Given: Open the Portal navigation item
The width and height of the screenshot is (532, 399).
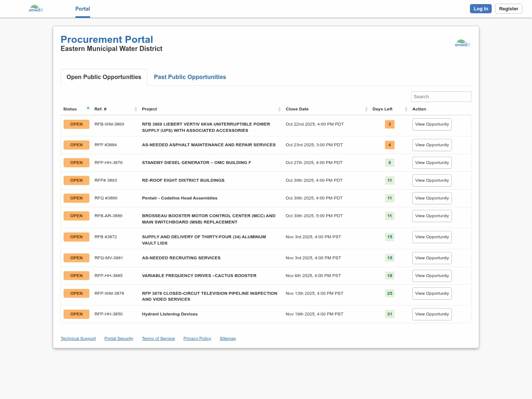Looking at the screenshot, I should [x=82, y=9].
